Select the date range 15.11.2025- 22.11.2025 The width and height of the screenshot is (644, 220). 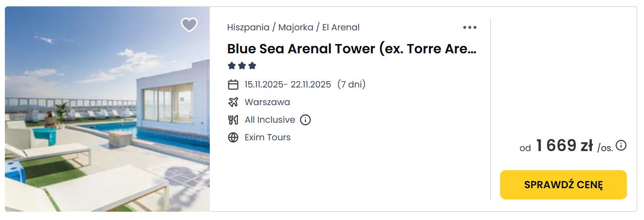(x=288, y=85)
